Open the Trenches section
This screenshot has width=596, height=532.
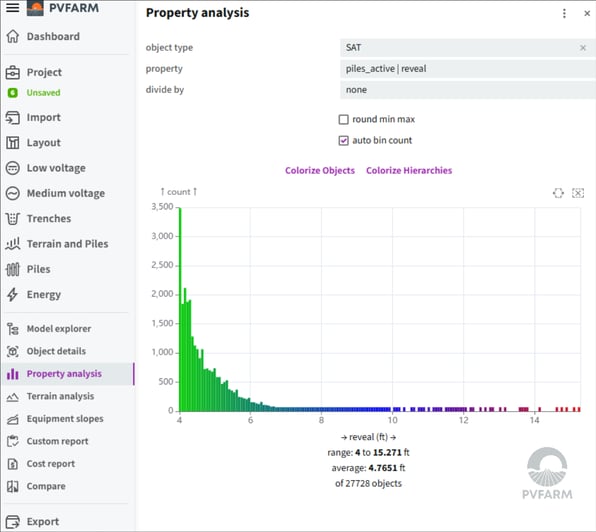pyautogui.click(x=49, y=218)
